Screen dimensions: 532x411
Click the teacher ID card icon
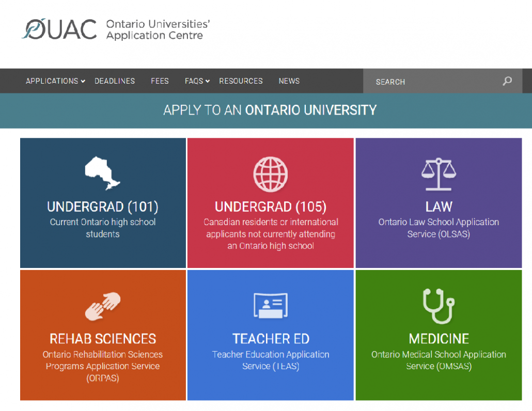271,306
